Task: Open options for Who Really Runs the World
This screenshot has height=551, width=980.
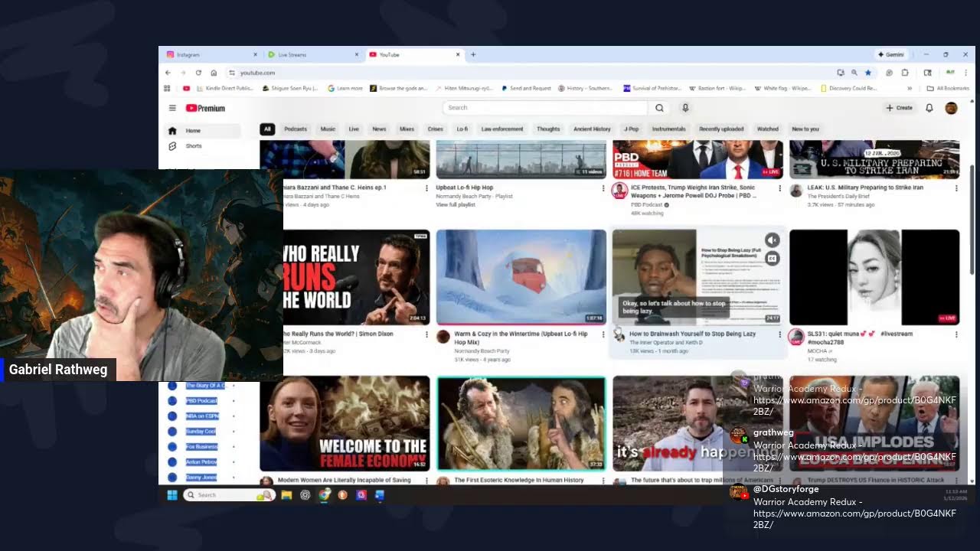Action: pyautogui.click(x=426, y=334)
